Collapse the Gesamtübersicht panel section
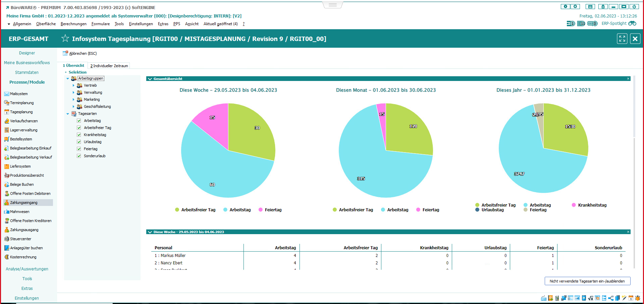This screenshot has width=644, height=304. tap(150, 79)
